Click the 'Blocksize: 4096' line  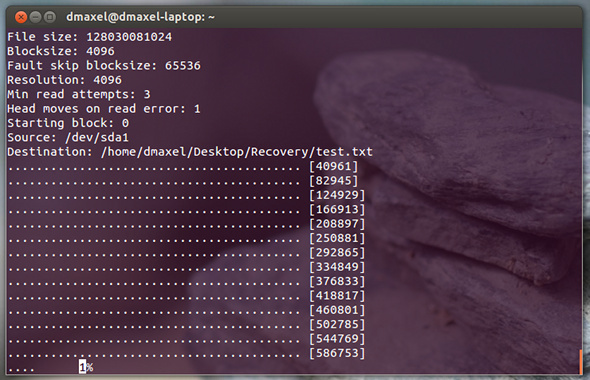61,51
